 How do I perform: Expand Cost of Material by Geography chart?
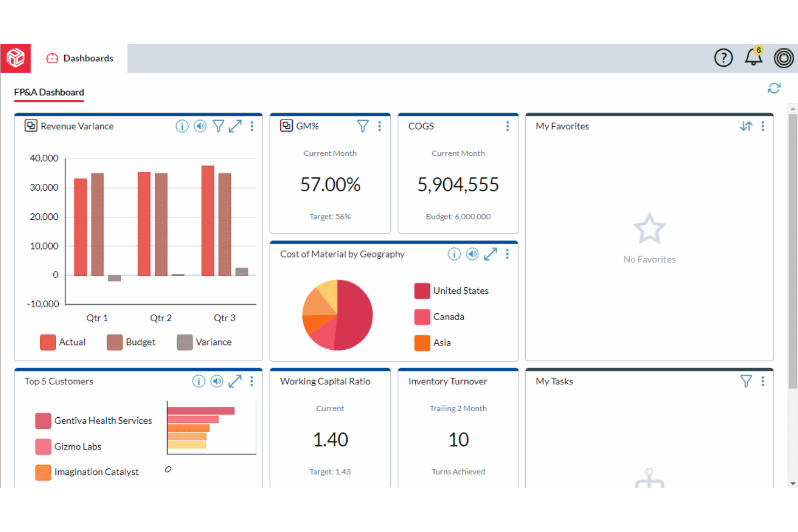pyautogui.click(x=490, y=254)
